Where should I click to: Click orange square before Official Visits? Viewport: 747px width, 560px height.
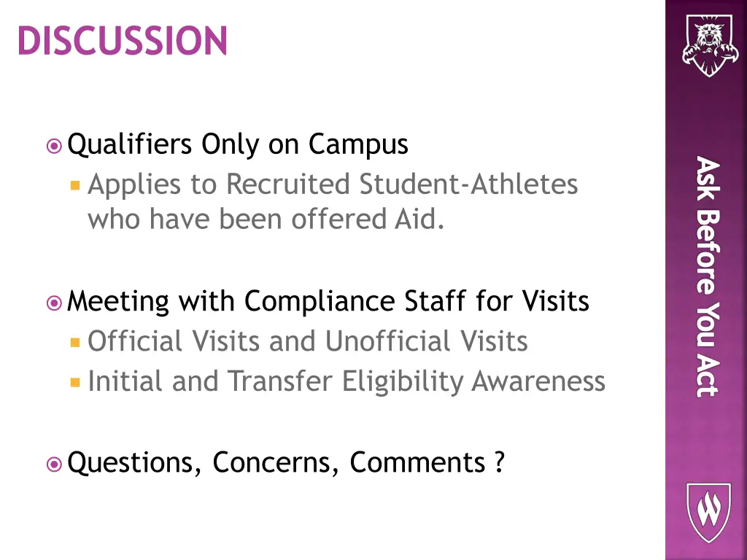point(75,343)
